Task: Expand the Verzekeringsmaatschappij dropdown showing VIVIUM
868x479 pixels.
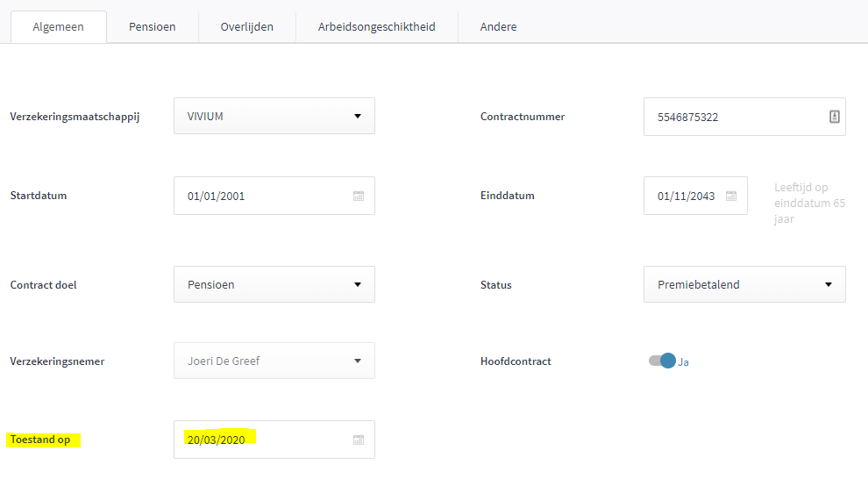Action: pos(274,116)
